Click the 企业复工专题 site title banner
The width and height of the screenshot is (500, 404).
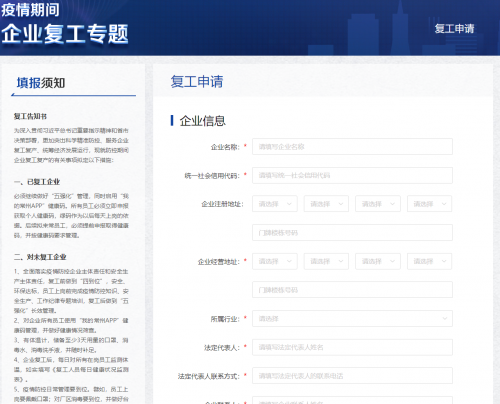click(65, 34)
